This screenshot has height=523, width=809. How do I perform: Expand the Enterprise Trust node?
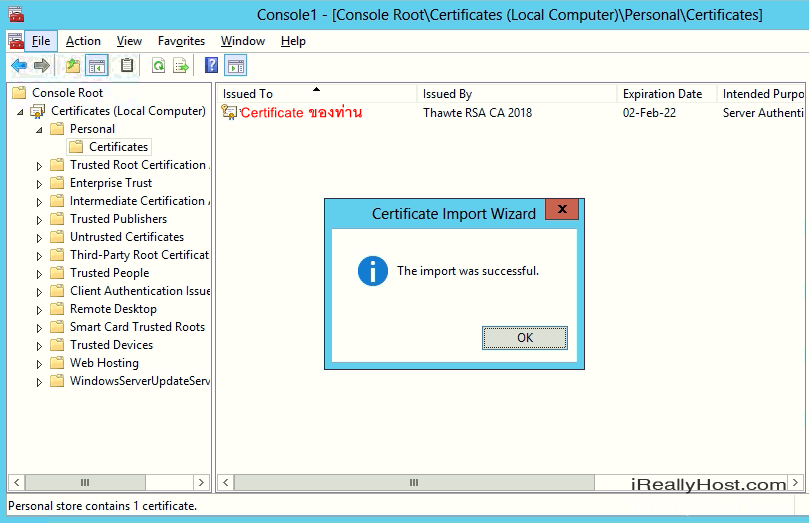coord(39,184)
